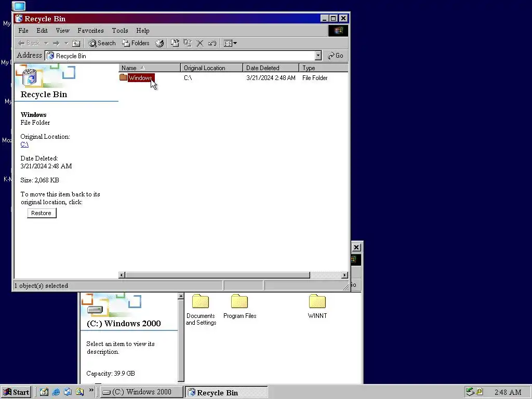
Task: Click the fourth quick launch magnifier icon
Action: (x=79, y=392)
